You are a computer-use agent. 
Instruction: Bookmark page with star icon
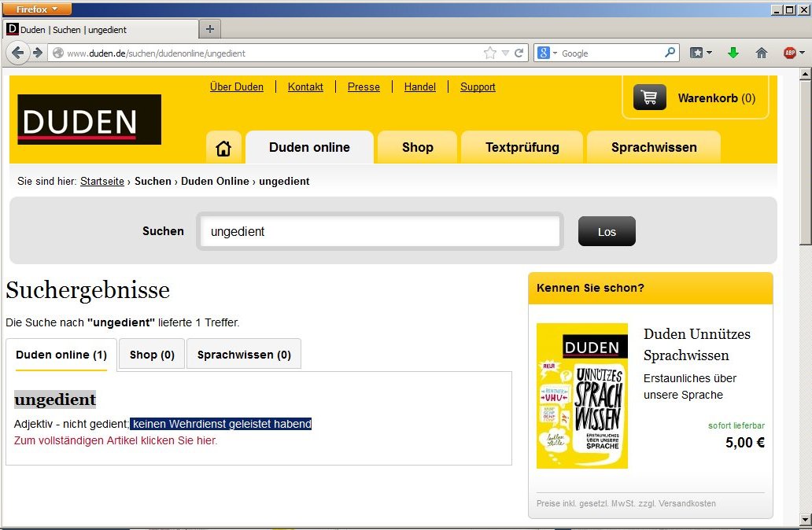click(489, 53)
